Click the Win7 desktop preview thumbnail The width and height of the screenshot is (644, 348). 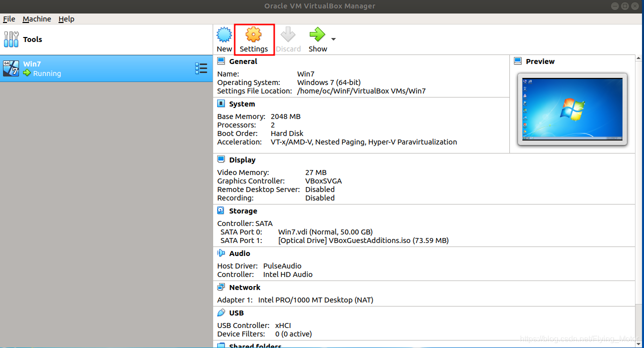click(x=572, y=109)
